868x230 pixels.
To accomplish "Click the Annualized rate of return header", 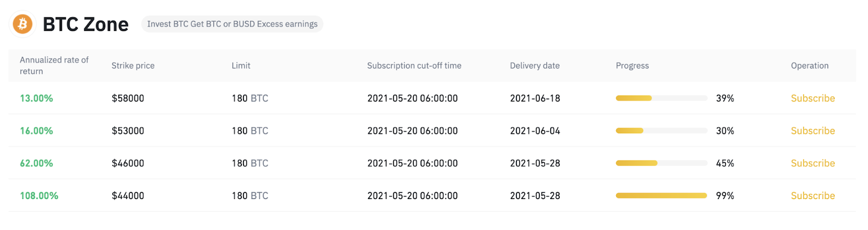I will coord(54,66).
